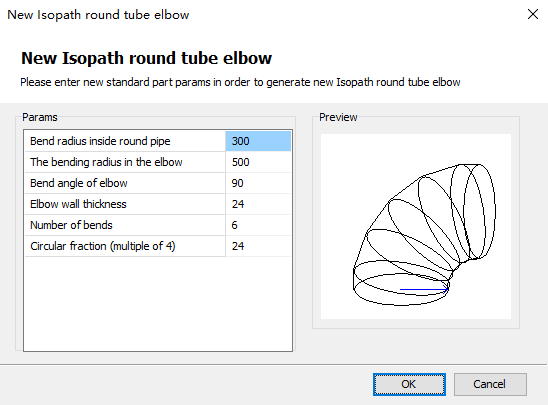This screenshot has height=405, width=548.
Task: Close the Isopath elbow dialog
Action: [533, 14]
